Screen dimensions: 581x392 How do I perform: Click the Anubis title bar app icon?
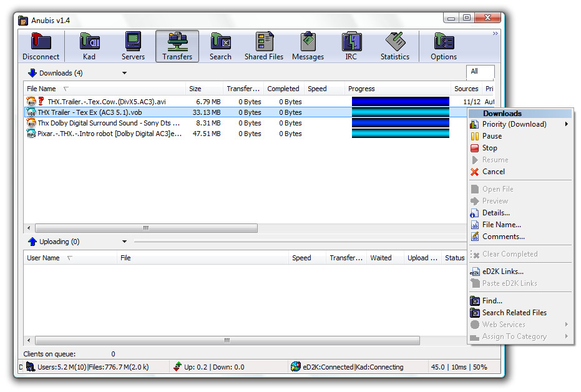23,21
